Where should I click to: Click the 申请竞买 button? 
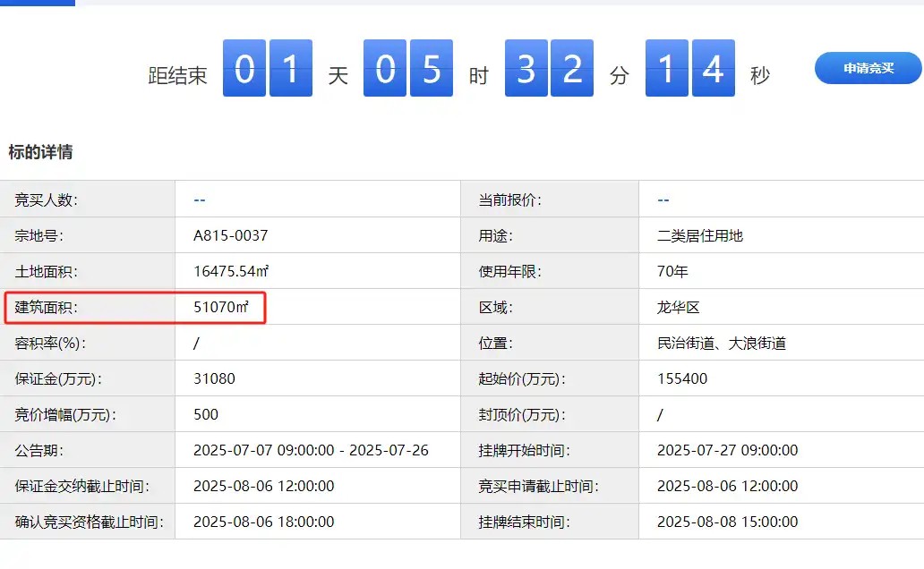coord(868,68)
